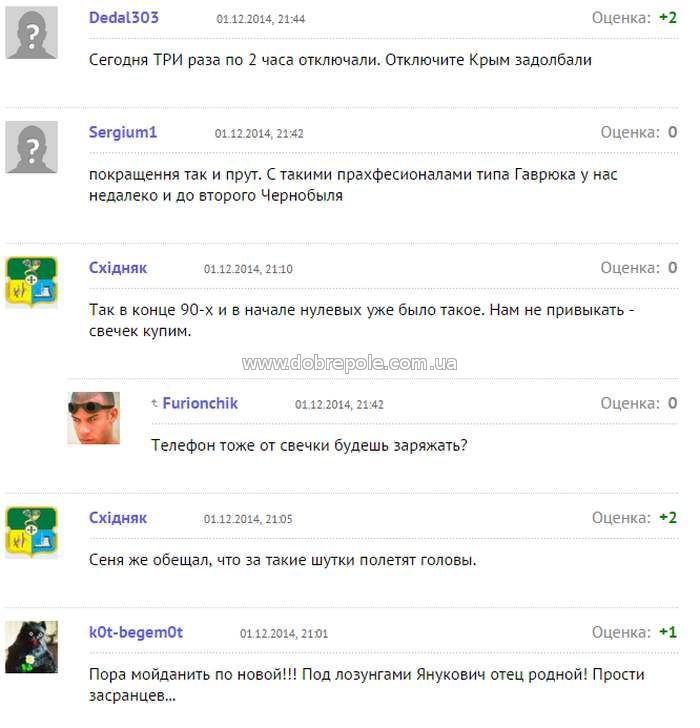Click +2 rating on Dedal303's comment
This screenshot has width=700, height=728.
point(668,18)
